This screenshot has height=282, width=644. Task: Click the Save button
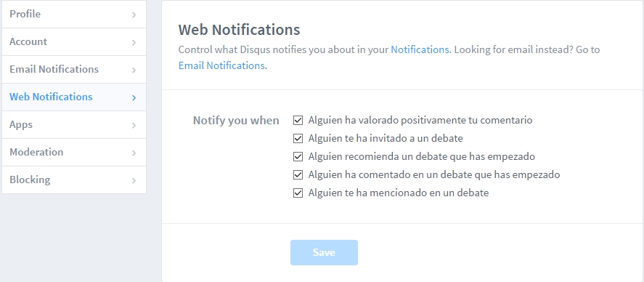pyautogui.click(x=324, y=252)
